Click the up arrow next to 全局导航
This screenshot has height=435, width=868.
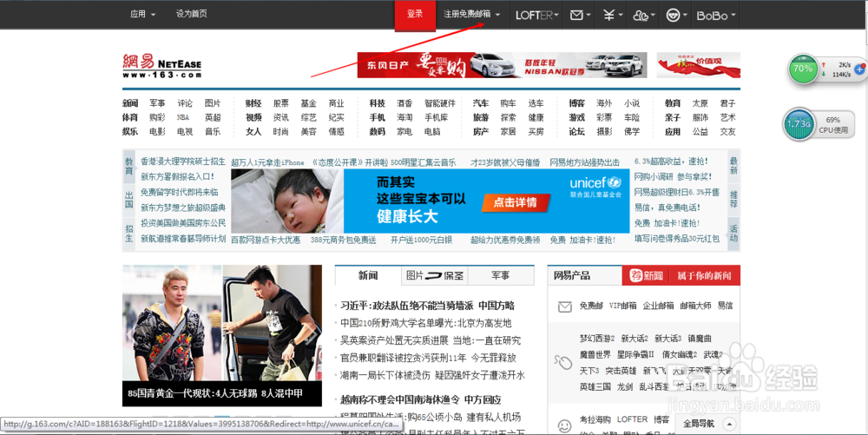(729, 424)
